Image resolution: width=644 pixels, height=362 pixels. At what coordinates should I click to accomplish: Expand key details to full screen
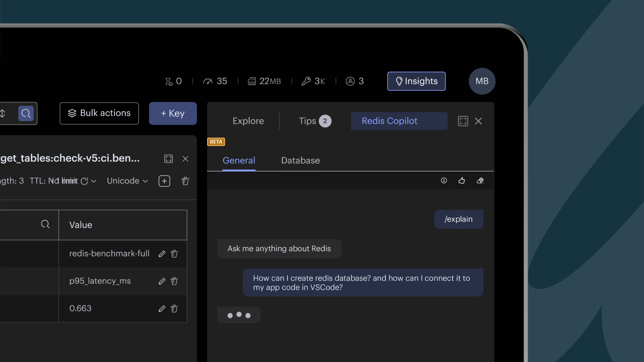tap(169, 159)
